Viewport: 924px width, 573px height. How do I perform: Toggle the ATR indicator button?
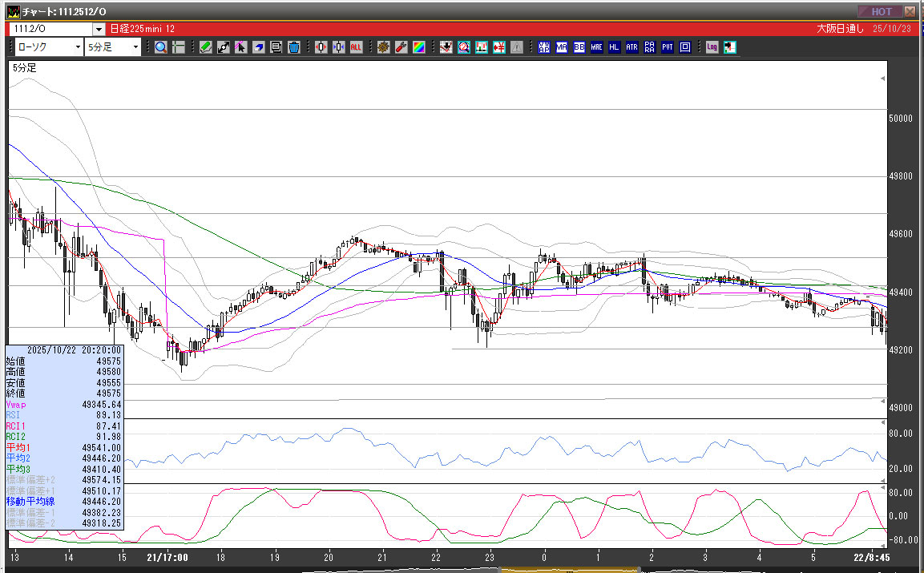pyautogui.click(x=632, y=47)
